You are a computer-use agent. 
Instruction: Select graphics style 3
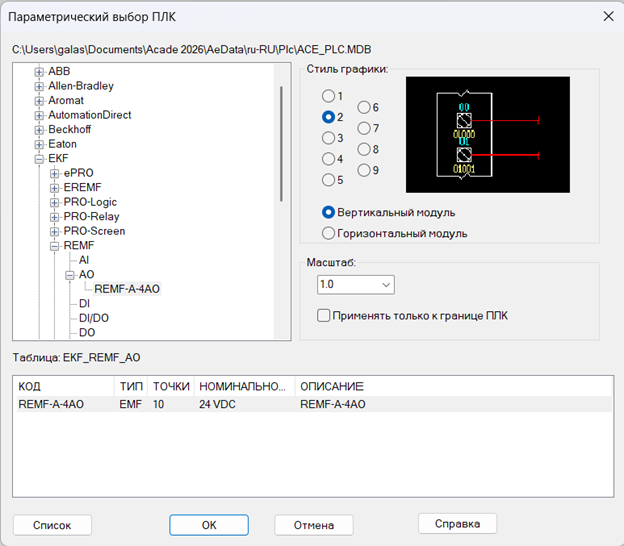[x=328, y=138]
